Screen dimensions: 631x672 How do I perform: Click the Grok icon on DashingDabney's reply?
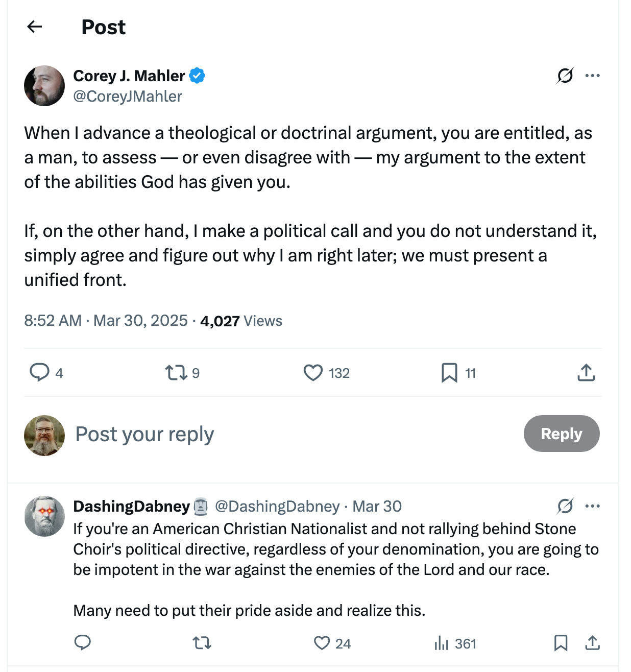point(565,506)
